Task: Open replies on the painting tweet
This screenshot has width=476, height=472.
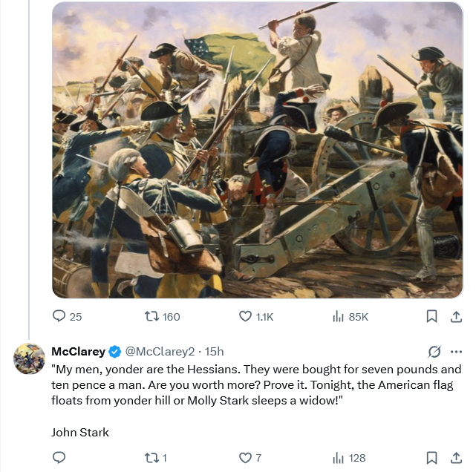Action: coord(67,316)
